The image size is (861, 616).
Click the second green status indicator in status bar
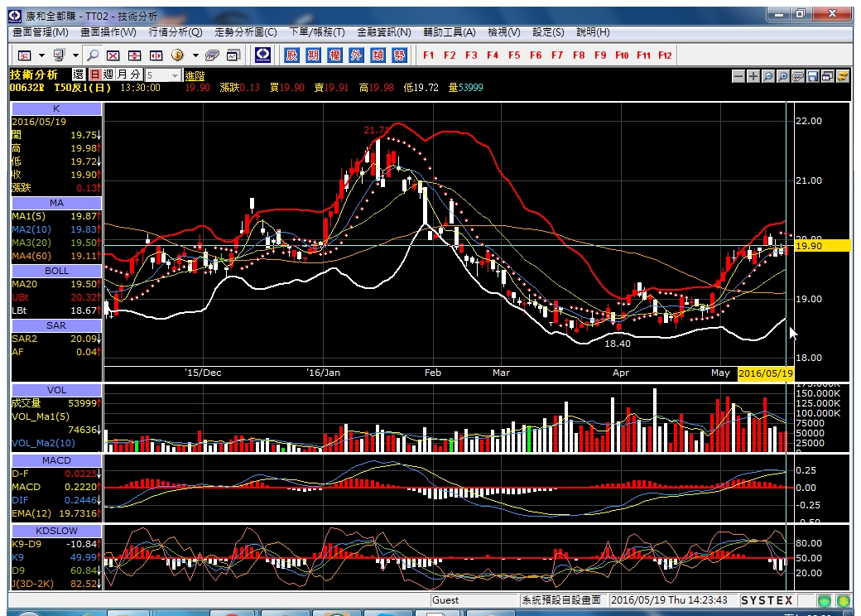844,600
